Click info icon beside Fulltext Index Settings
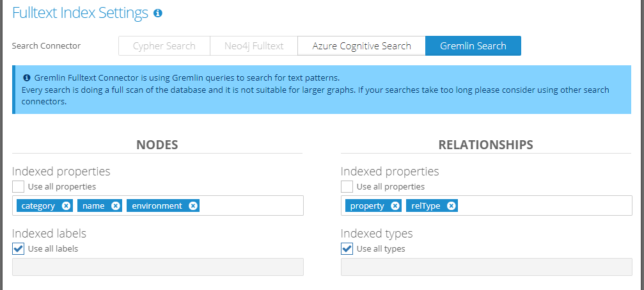644x290 pixels. (158, 13)
